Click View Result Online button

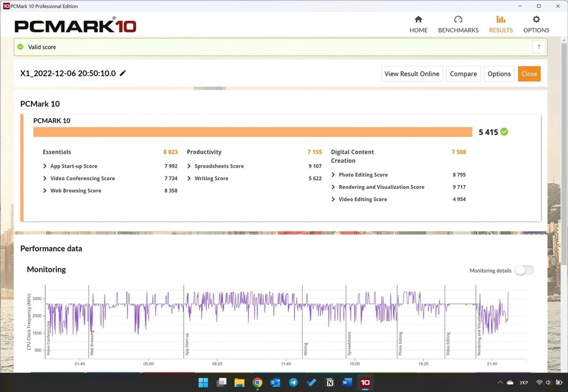412,74
